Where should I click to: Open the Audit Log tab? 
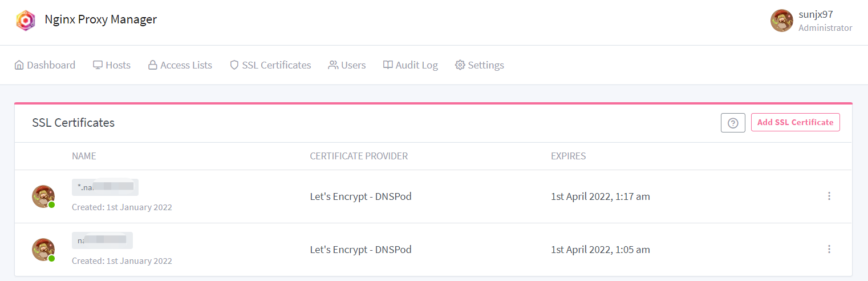point(411,65)
